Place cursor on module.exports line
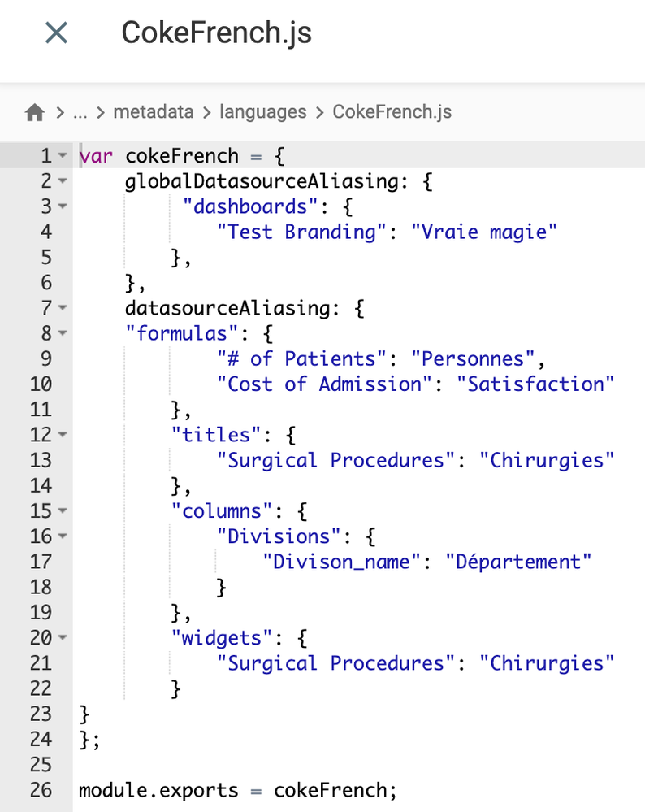This screenshot has height=812, width=645. [x=238, y=790]
